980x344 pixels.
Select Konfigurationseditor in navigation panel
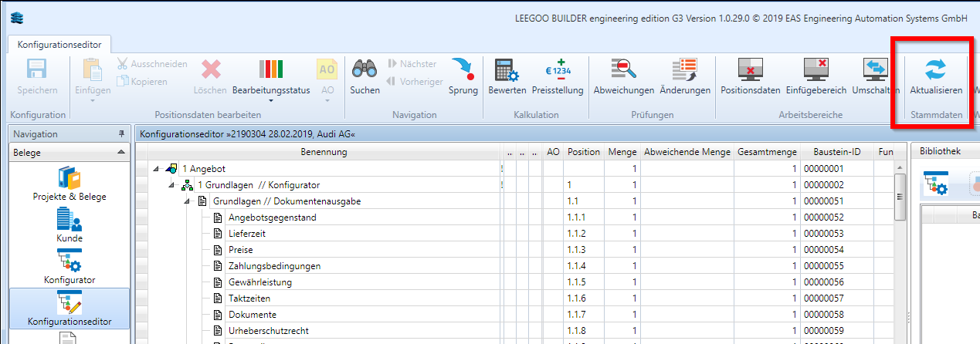point(70,309)
